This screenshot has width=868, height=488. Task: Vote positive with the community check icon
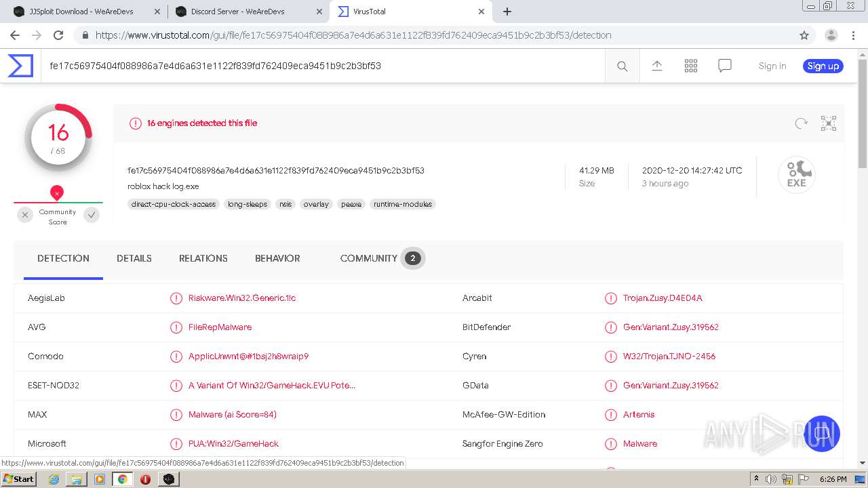pyautogui.click(x=92, y=215)
